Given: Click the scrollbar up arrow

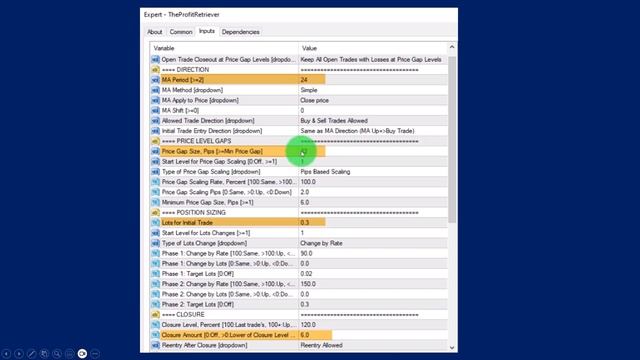Looking at the screenshot, I should 452,47.
